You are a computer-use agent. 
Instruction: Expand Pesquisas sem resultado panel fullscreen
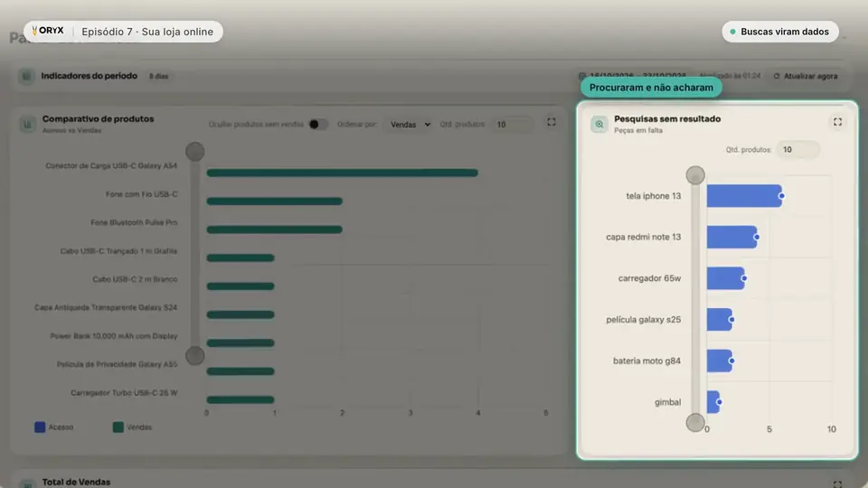click(837, 122)
